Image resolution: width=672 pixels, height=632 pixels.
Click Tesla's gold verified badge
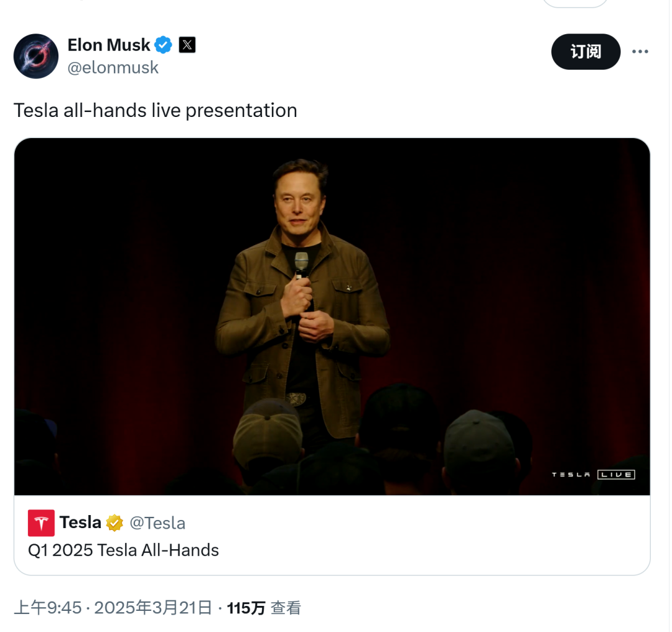pyautogui.click(x=114, y=523)
